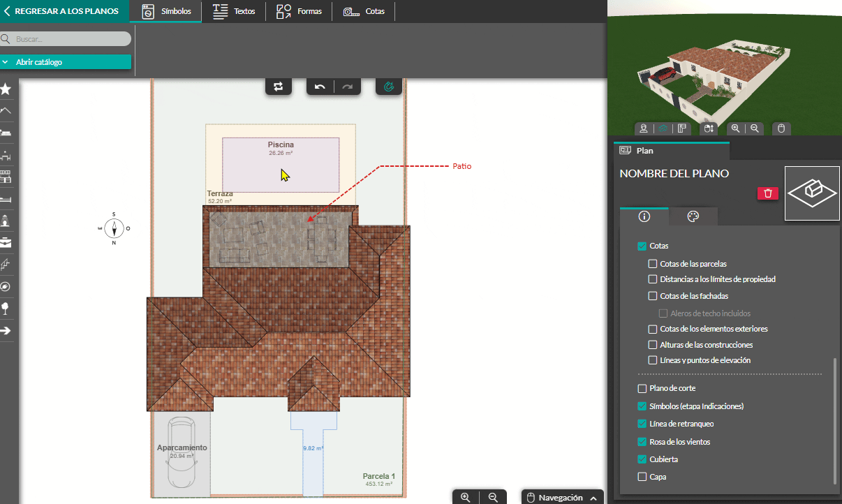
Task: Click the plan type house thumbnail
Action: coord(812,193)
